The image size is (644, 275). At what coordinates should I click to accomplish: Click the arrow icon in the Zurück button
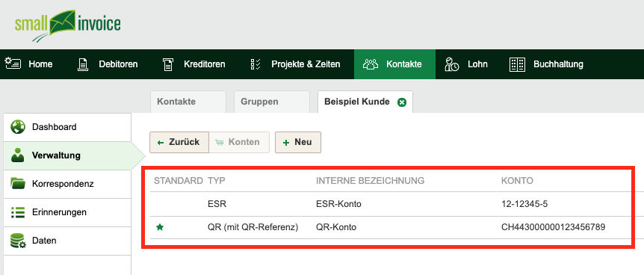tap(161, 142)
